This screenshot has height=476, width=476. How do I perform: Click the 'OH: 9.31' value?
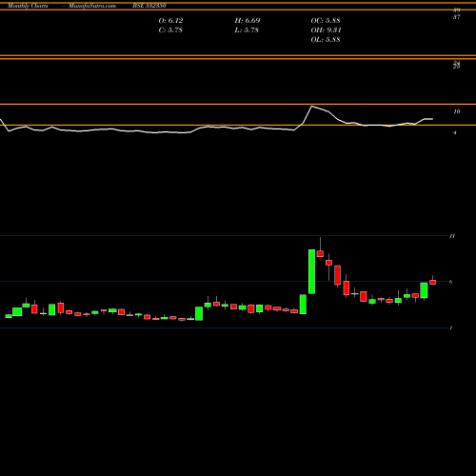click(326, 30)
